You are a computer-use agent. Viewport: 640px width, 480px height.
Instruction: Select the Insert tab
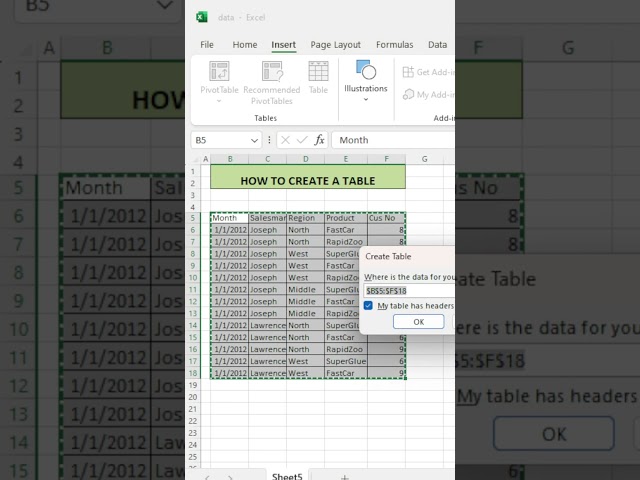[284, 44]
